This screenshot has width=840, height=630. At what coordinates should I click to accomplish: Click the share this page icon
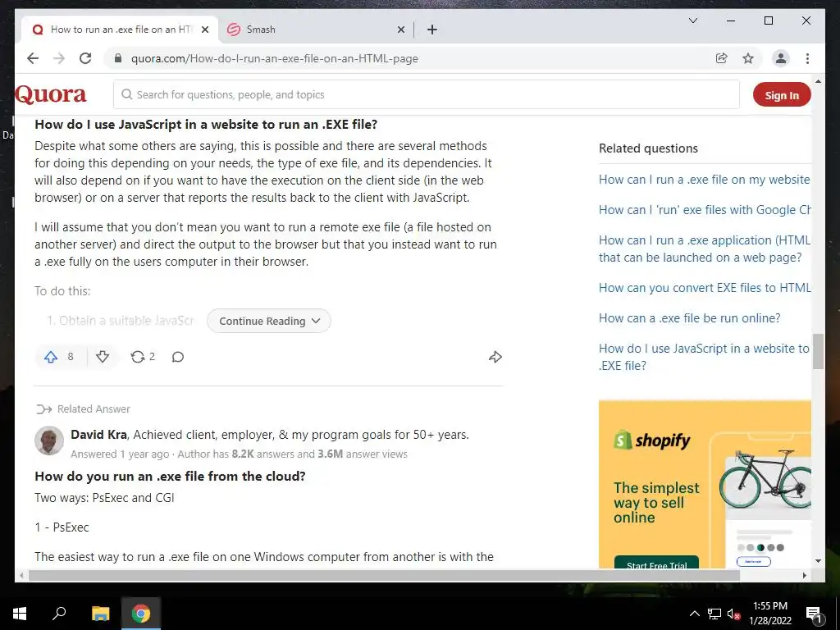click(722, 58)
